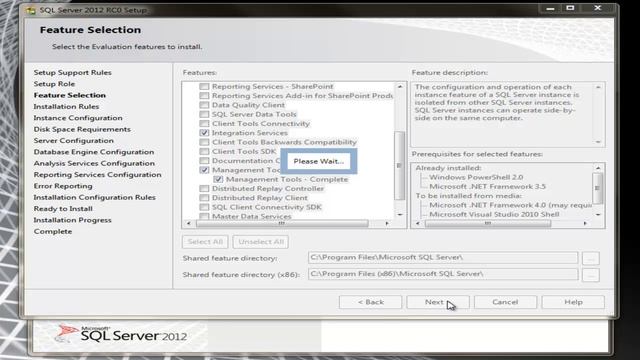The image size is (640, 360).
Task: Click the SQL Server setup title bar icon
Action: click(x=31, y=10)
